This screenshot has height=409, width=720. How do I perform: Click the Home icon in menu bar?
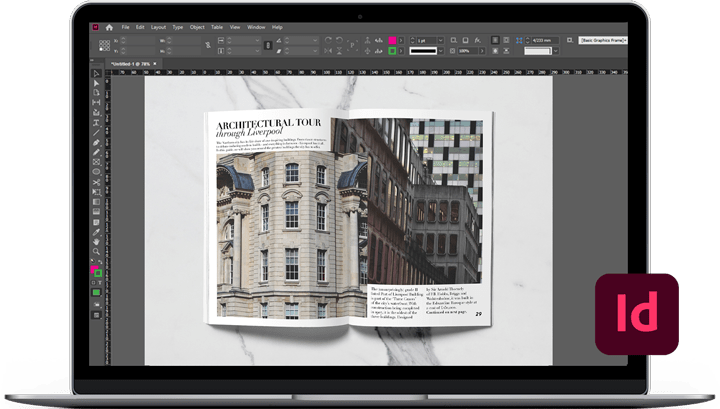tap(109, 28)
